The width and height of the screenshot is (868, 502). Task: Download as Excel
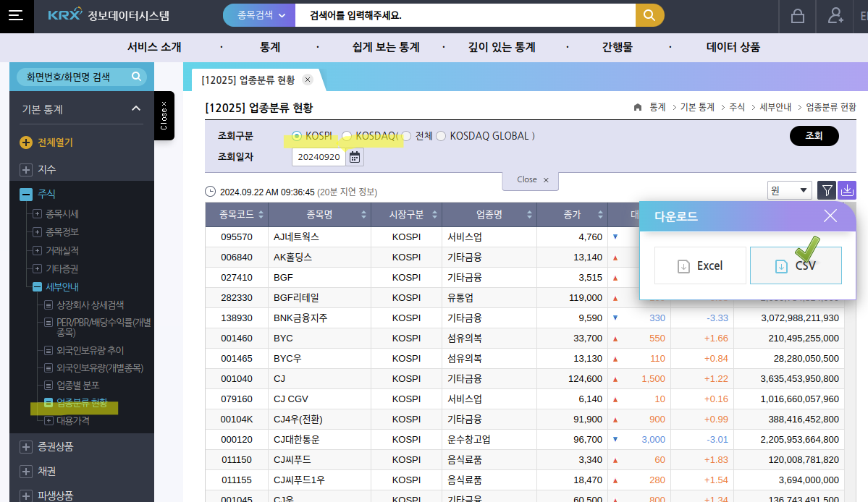[700, 266]
